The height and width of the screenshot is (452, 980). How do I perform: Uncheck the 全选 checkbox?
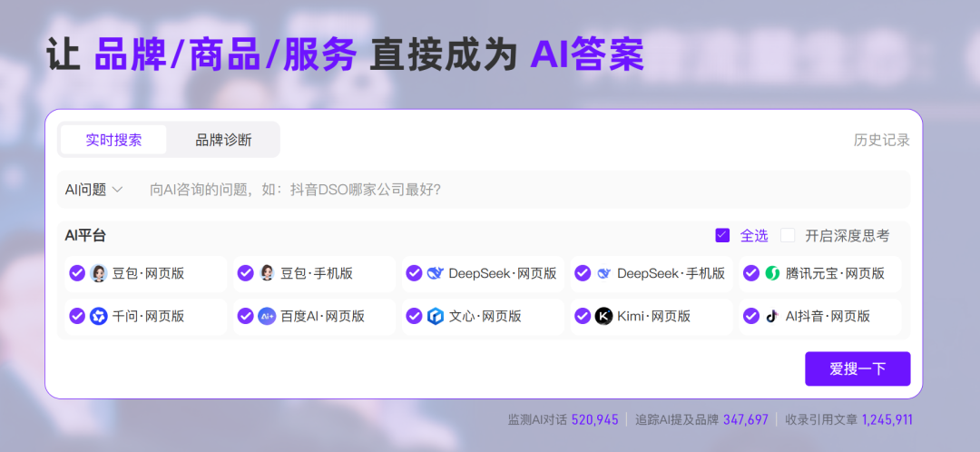[722, 235]
